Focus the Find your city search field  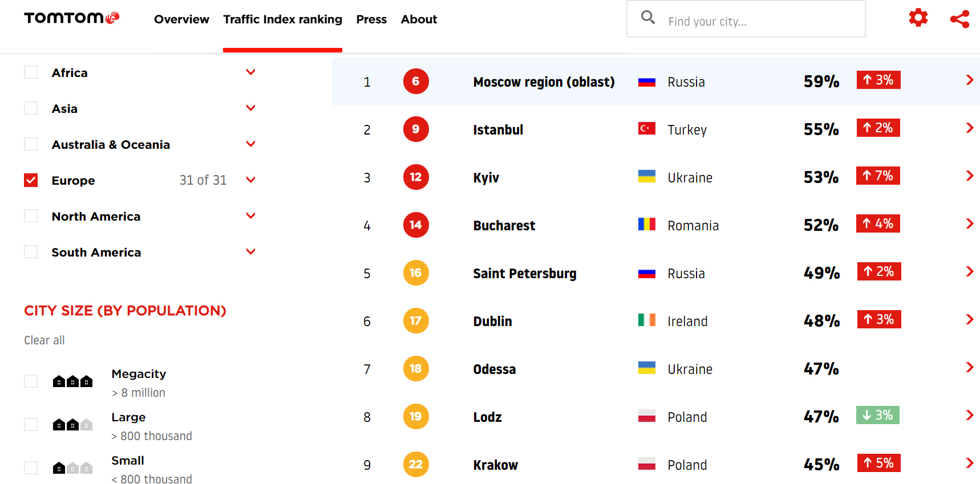point(759,22)
